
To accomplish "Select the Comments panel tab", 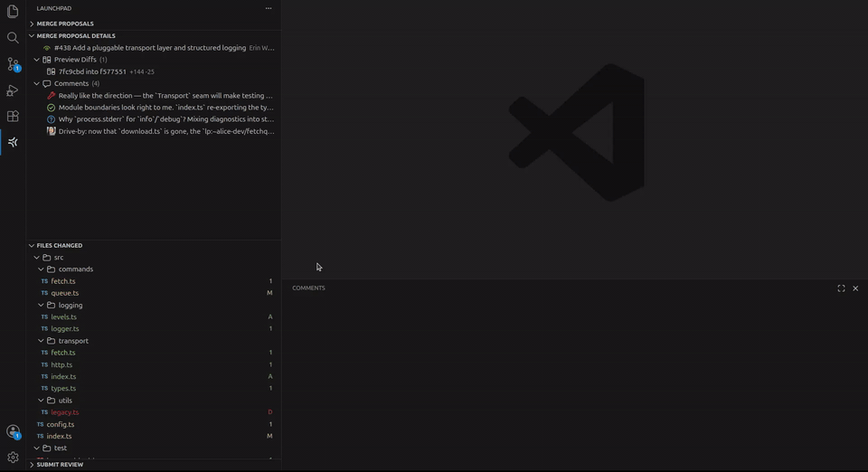I will (308, 288).
